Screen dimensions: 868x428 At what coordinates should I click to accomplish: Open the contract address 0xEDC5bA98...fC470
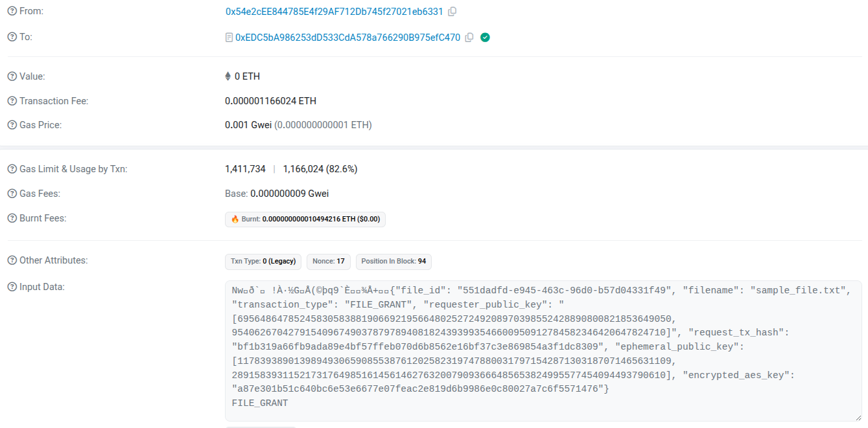(347, 38)
